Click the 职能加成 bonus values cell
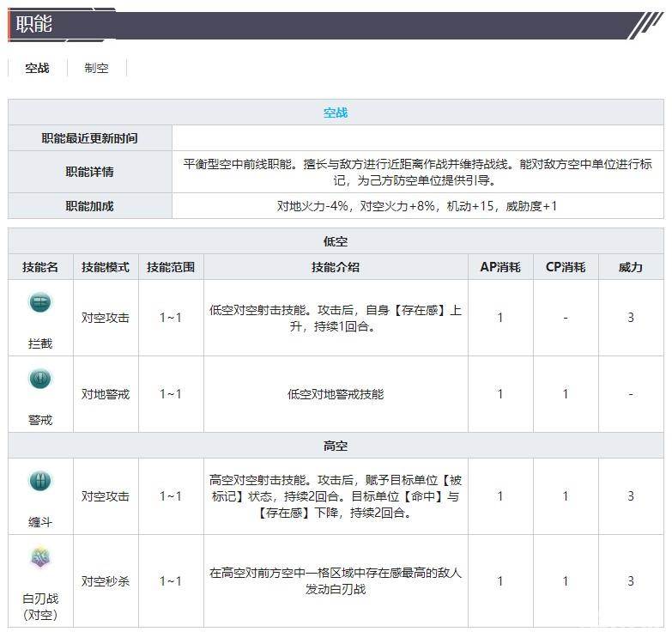Viewport: 672px width, 644px height. click(417, 206)
